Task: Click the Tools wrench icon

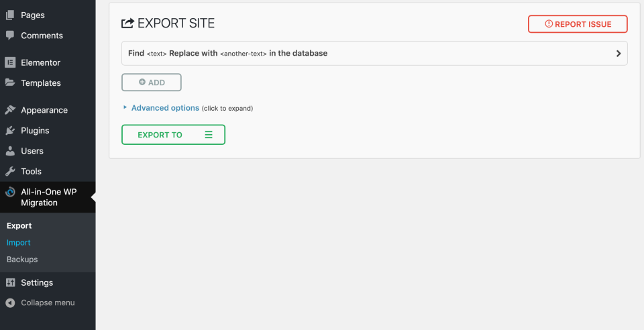Action: pyautogui.click(x=10, y=171)
